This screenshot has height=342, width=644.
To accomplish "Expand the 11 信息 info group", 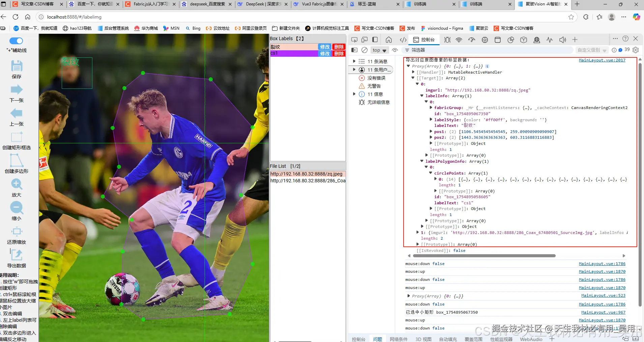I will pyautogui.click(x=354, y=94).
